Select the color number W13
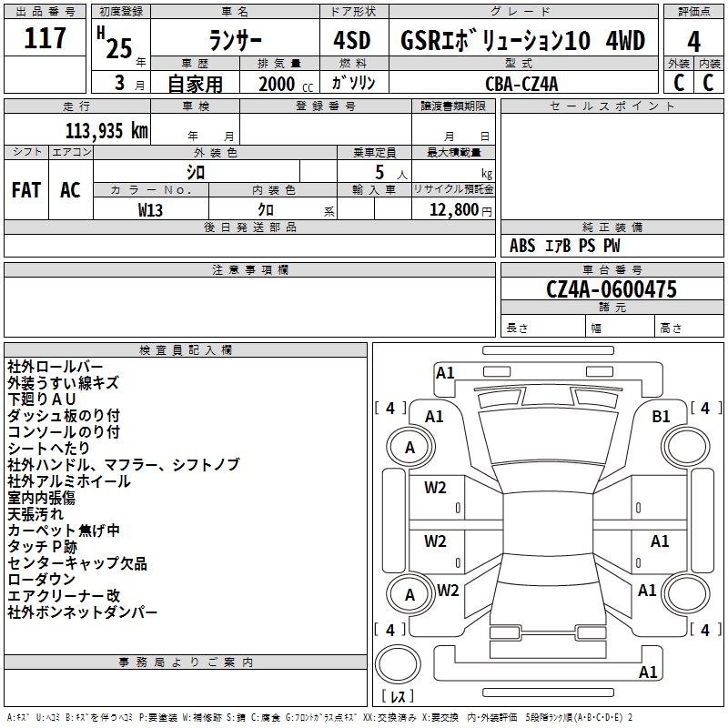This screenshot has width=728, height=728. point(151,209)
